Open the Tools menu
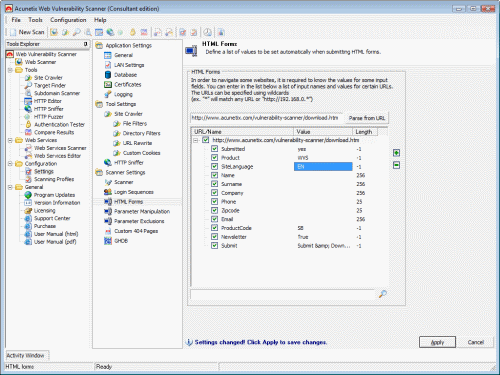Viewport: 500px width, 375px height. coord(35,20)
